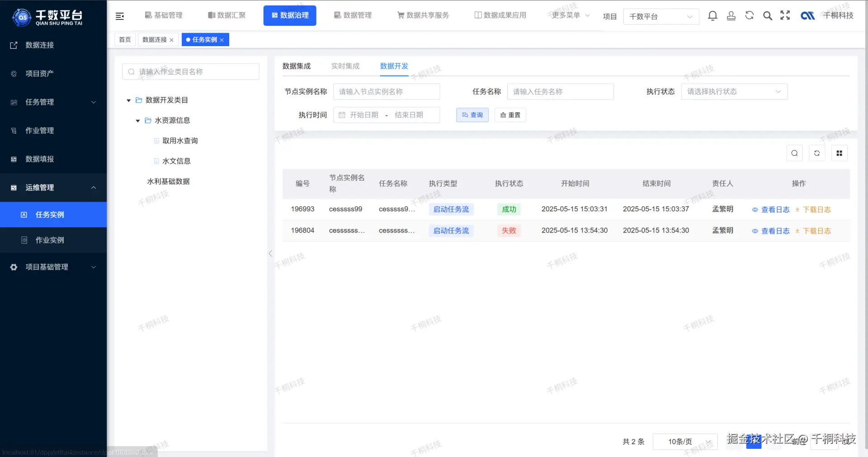Click the 查询 search button

(472, 115)
